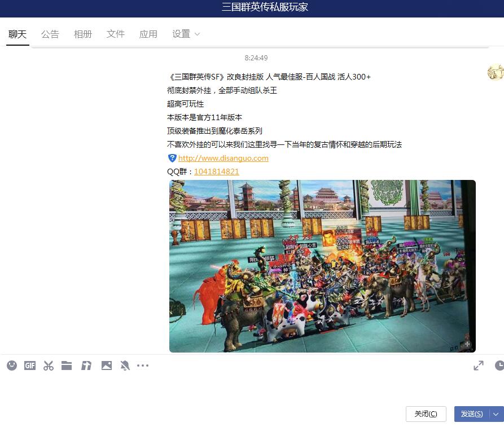This screenshot has width=504, height=427.
Task: Click the group title 三国群英传私服玩家
Action: 265,7
